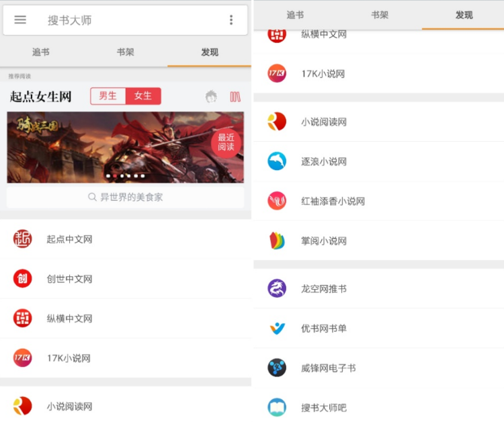This screenshot has height=422, width=504.
Task: Click the 起点女生网 heading
Action: point(40,96)
